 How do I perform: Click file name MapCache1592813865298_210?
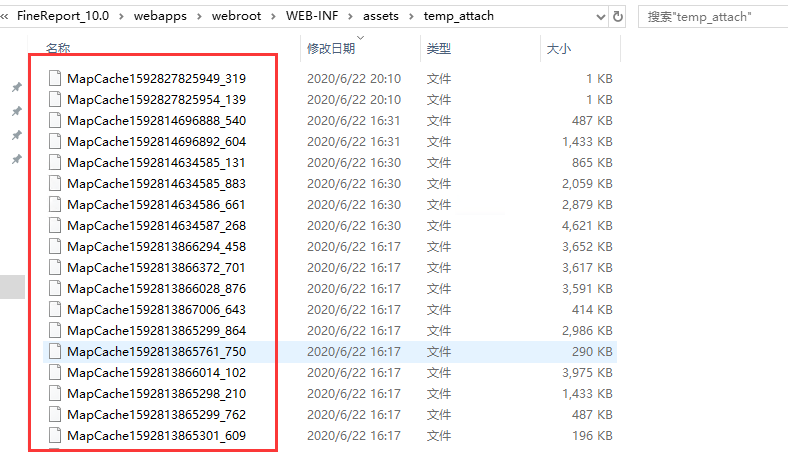click(x=156, y=394)
